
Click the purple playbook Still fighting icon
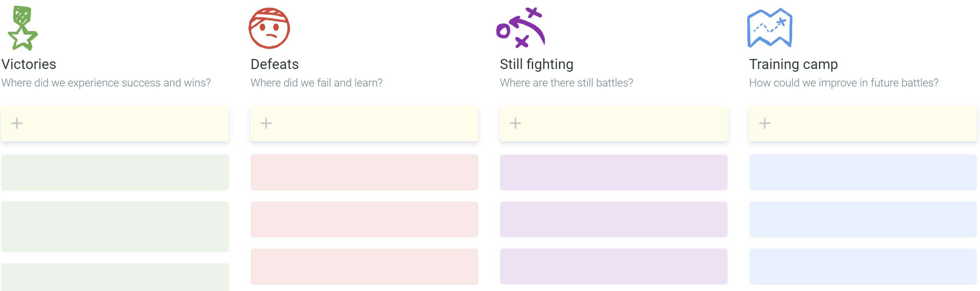pyautogui.click(x=521, y=27)
